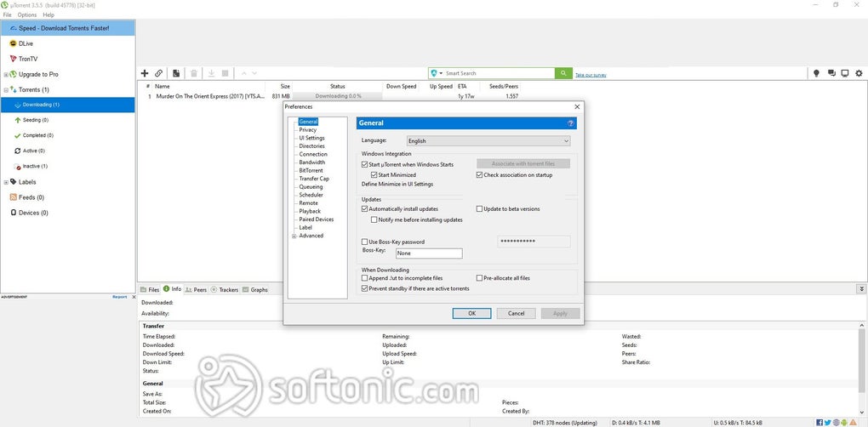Check Append .!ut to incomplete files
The height and width of the screenshot is (427, 868).
364,278
